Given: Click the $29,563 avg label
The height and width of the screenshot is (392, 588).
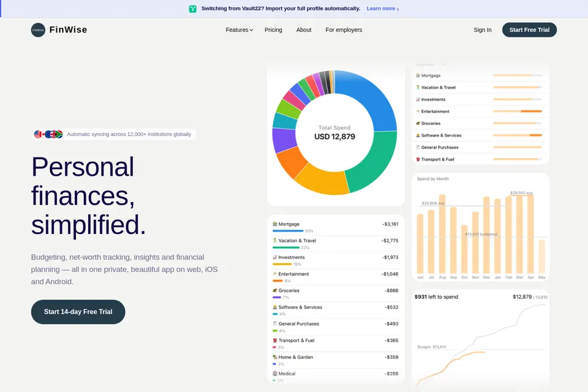Looking at the screenshot, I should click(x=521, y=193).
